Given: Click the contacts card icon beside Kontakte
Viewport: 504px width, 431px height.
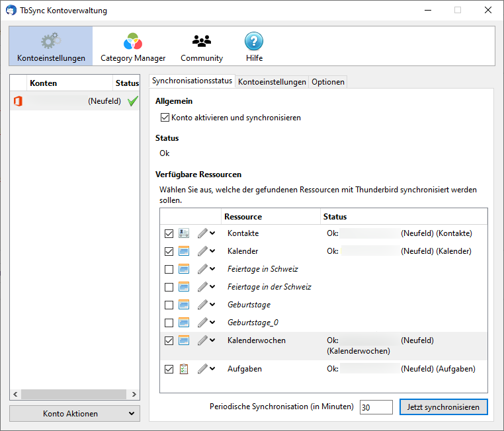Looking at the screenshot, I should (x=184, y=233).
